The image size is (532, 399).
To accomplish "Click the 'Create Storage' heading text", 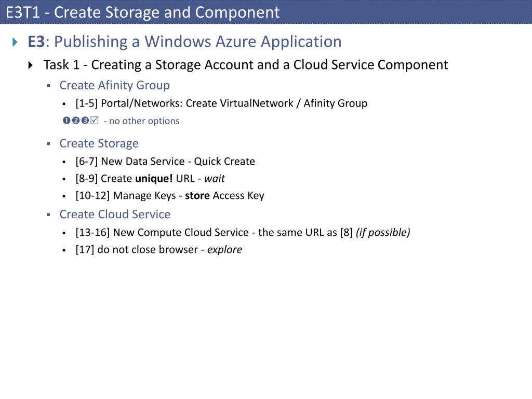I will [99, 143].
